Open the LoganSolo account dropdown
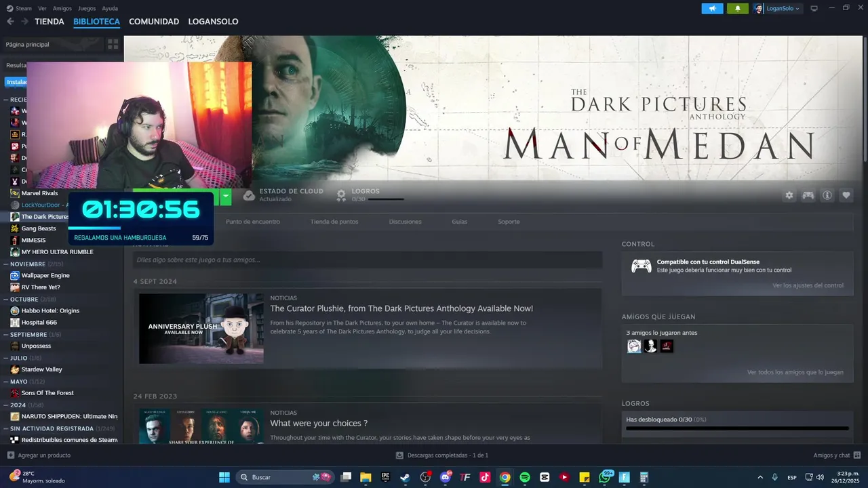This screenshot has height=488, width=868. (x=777, y=8)
